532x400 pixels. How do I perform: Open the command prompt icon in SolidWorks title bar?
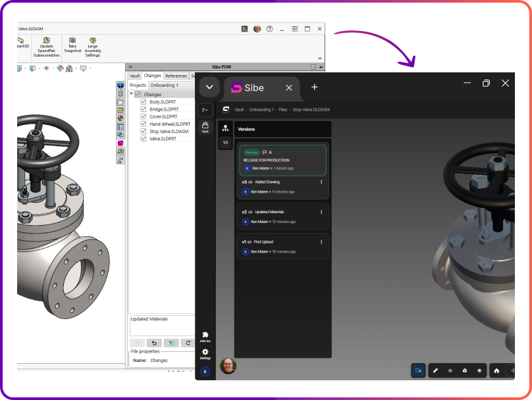click(x=244, y=29)
